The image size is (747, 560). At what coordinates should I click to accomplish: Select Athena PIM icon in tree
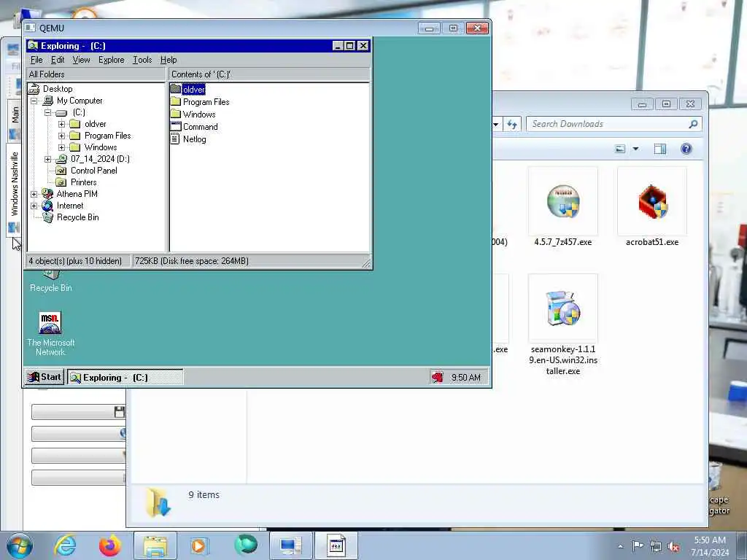coord(47,194)
